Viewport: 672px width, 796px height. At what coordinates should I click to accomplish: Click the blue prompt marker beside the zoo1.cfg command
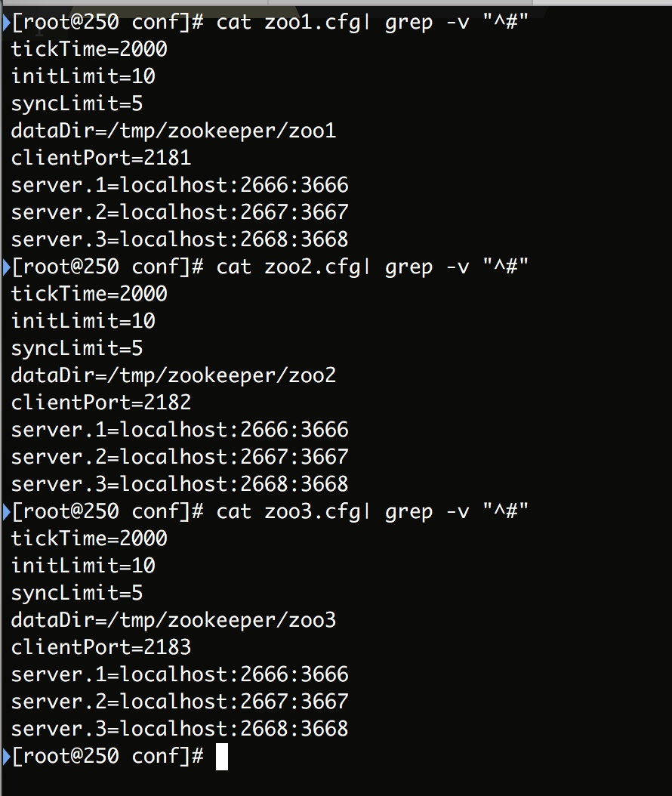(x=6, y=23)
